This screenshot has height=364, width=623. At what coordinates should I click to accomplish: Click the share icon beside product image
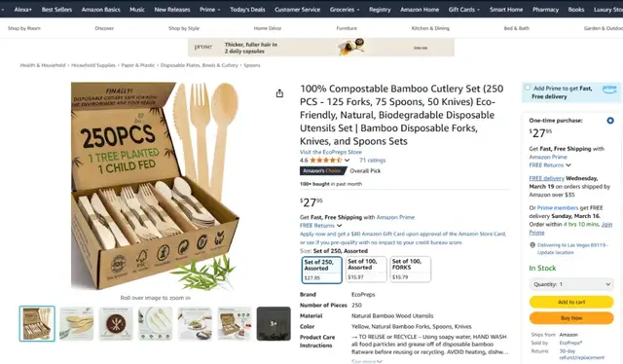[x=279, y=93]
